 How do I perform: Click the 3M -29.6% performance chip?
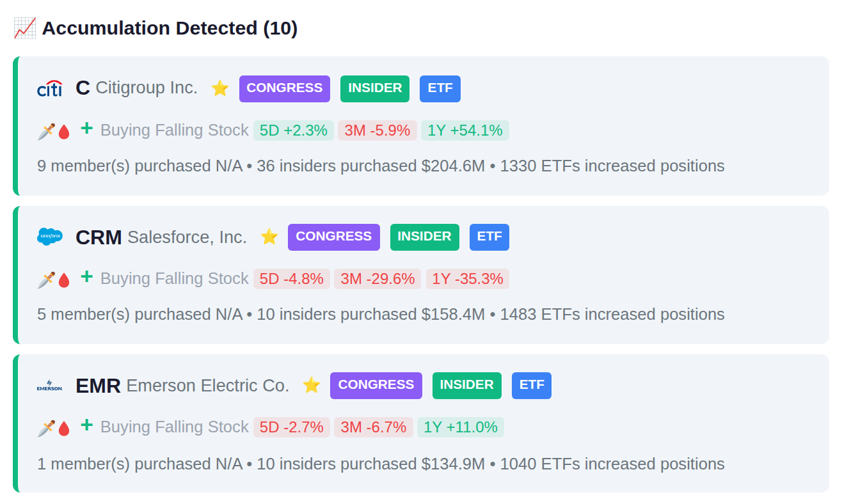(377, 279)
